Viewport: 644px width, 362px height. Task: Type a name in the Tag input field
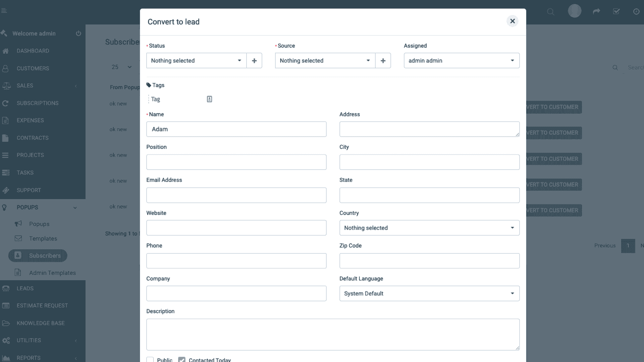174,99
